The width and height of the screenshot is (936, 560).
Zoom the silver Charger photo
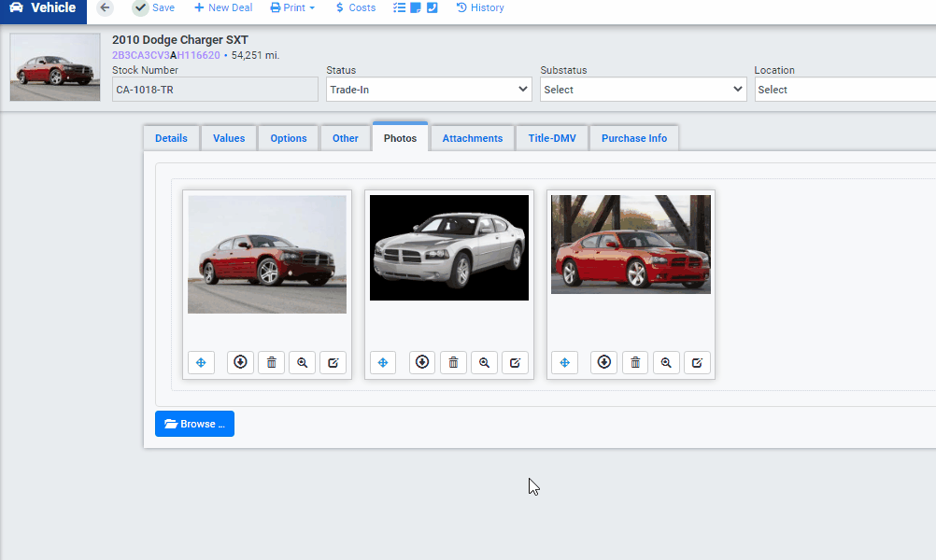(x=484, y=362)
